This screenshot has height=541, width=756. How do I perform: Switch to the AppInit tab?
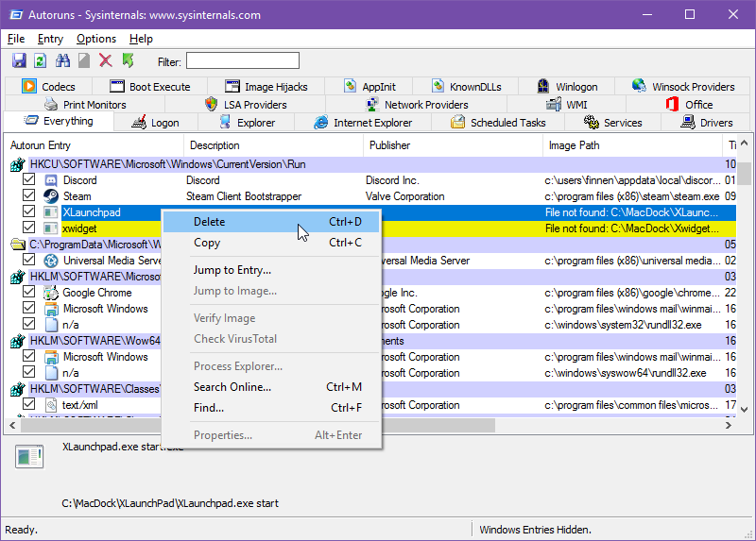tap(369, 87)
